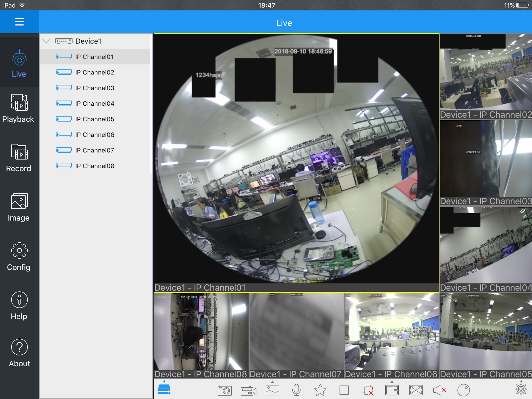532x399 pixels.
Task: Select IP Channel05 in device list
Action: (94, 119)
